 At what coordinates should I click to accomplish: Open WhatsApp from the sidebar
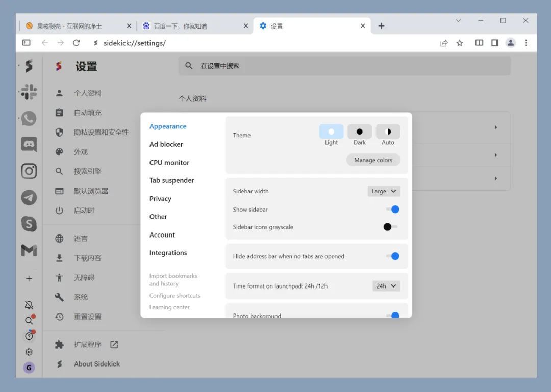pos(29,118)
